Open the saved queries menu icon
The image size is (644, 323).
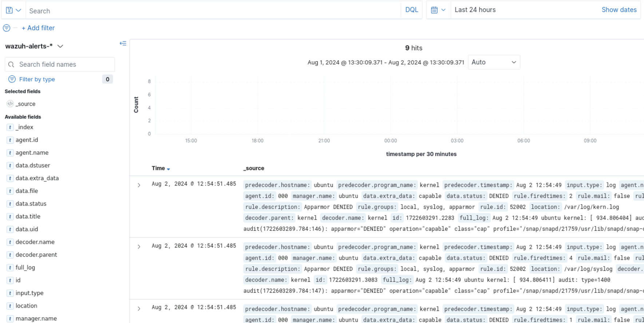(x=13, y=10)
